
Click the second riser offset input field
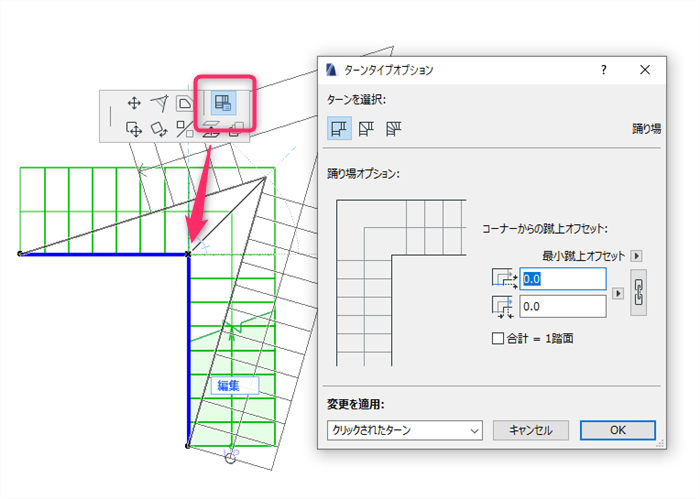coord(562,307)
